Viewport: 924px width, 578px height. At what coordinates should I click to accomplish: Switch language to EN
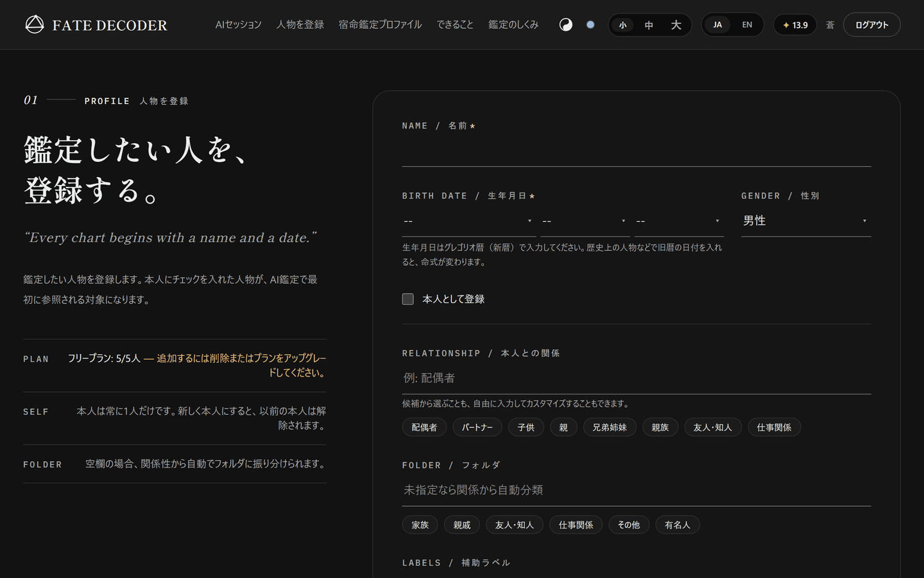(x=747, y=25)
